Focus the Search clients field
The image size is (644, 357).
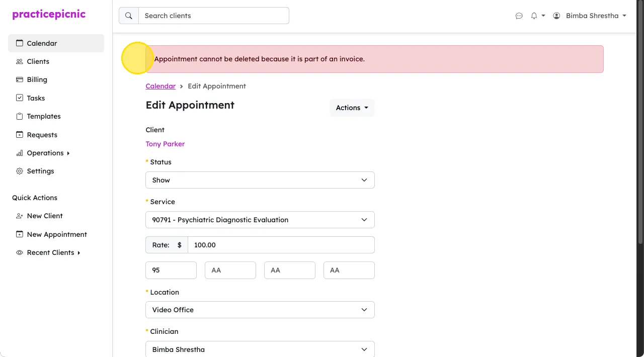coord(214,16)
